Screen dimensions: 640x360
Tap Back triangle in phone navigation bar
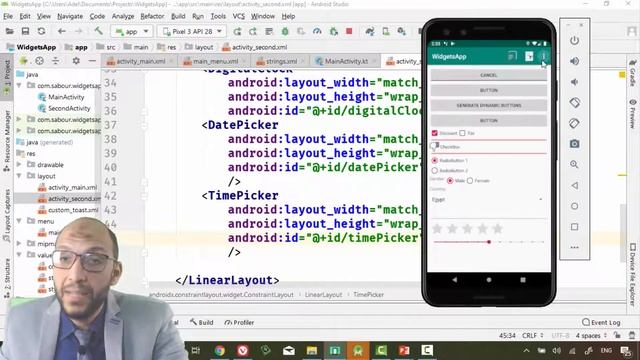click(455, 280)
